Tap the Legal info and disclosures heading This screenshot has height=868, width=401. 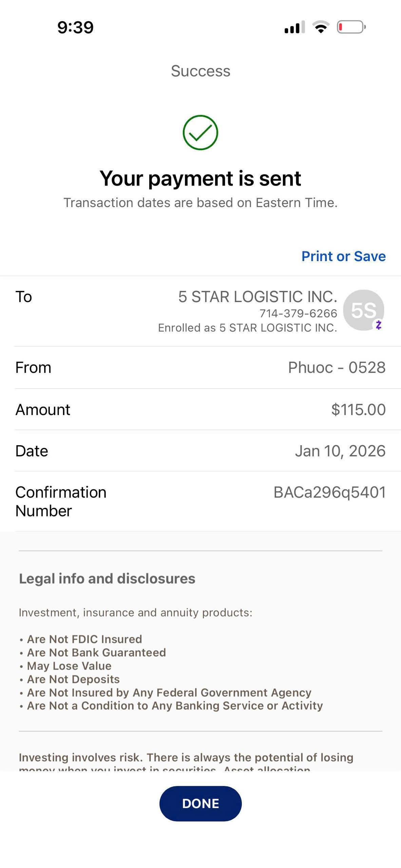coord(107,578)
